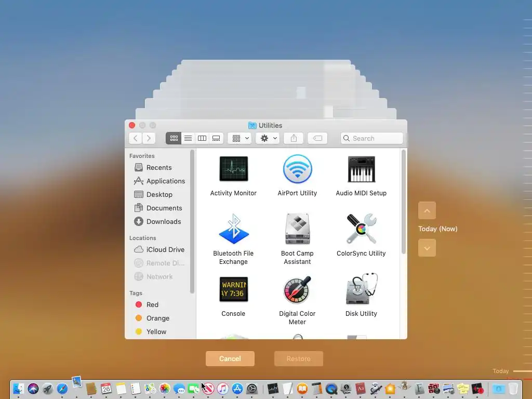The width and height of the screenshot is (532, 399).
Task: Click the Edit Tags toolbar button
Action: click(x=317, y=138)
